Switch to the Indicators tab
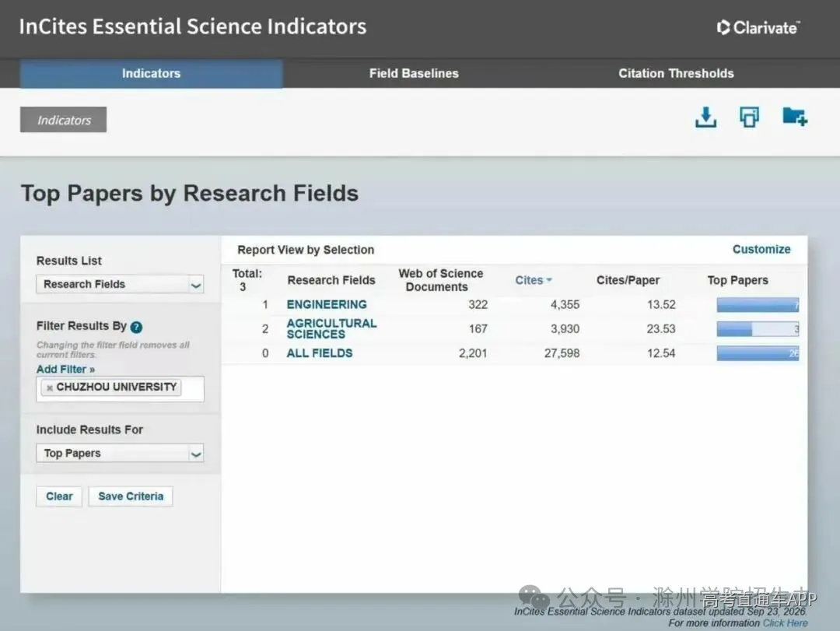 (151, 73)
